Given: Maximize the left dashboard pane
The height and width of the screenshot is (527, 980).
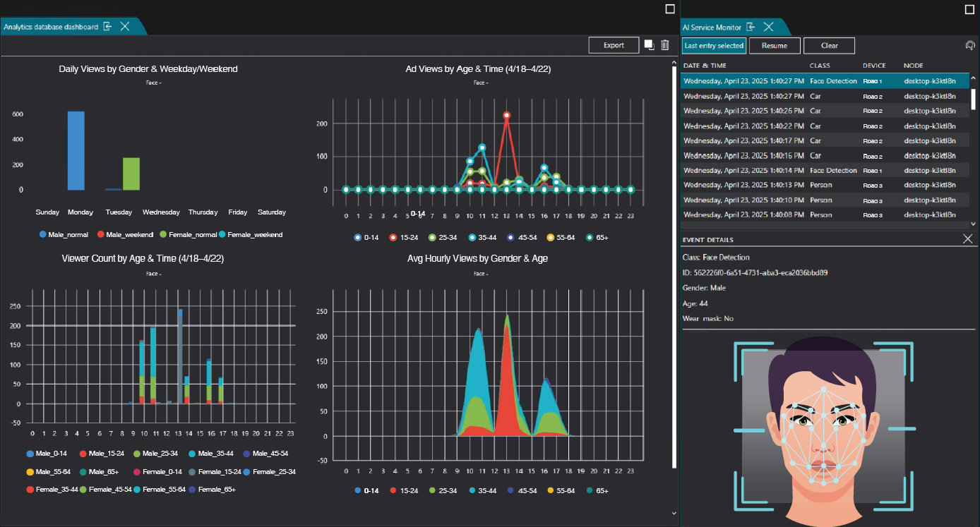Looking at the screenshot, I should [670, 9].
